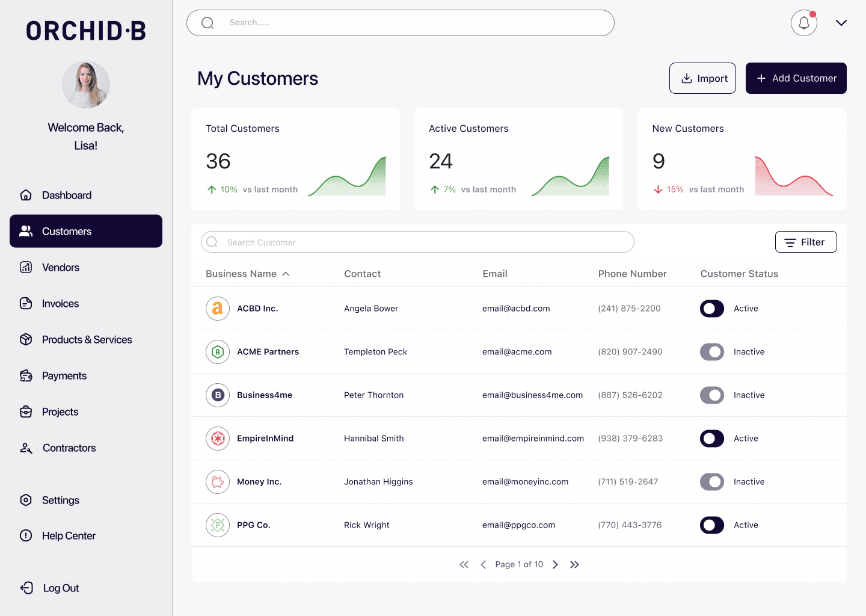This screenshot has height=616, width=866.
Task: Click the Dashboard home icon
Action: pos(26,195)
